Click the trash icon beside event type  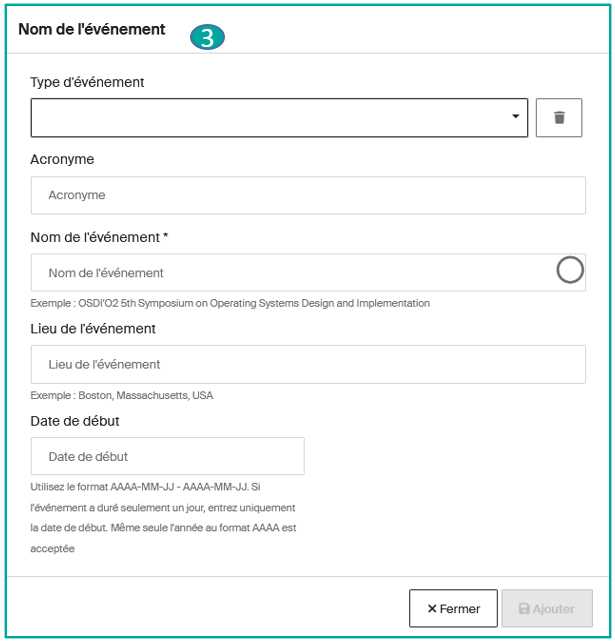[559, 118]
